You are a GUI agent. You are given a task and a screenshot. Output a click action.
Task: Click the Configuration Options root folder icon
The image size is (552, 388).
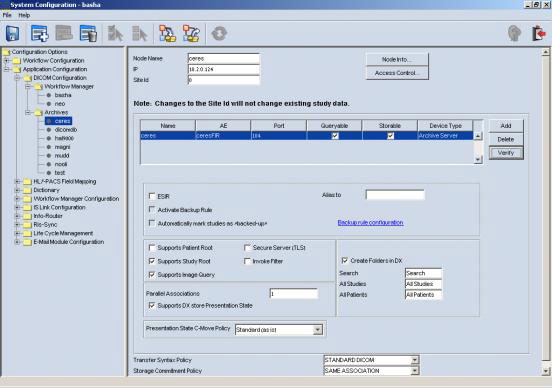6,52
